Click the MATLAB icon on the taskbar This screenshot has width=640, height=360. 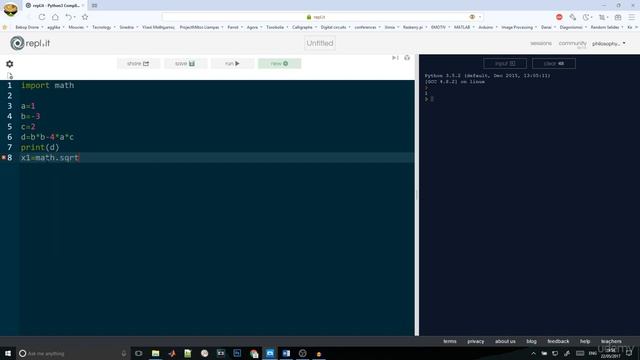[172, 353]
